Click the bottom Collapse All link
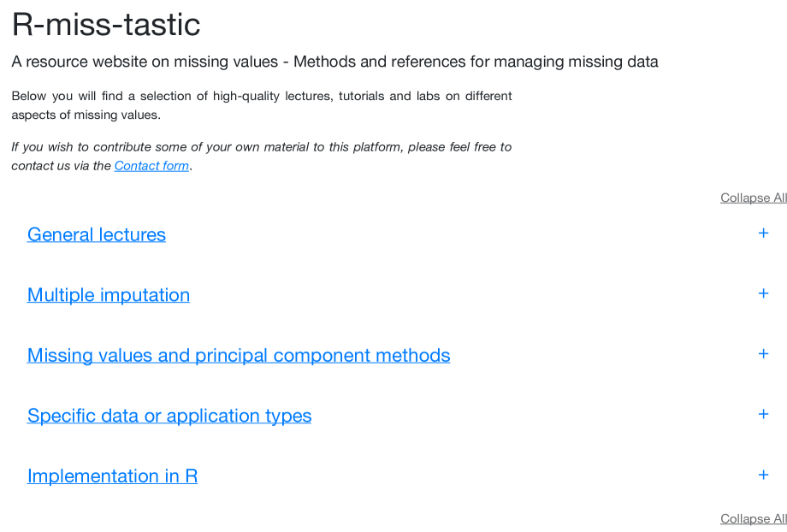The height and width of the screenshot is (532, 787). 753,518
